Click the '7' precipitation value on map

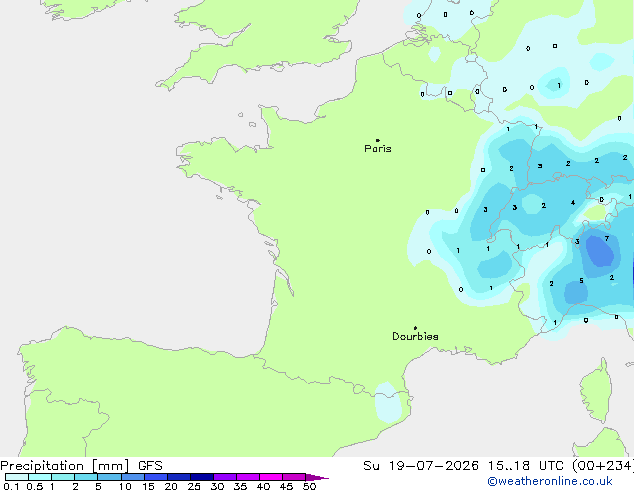[607, 239]
